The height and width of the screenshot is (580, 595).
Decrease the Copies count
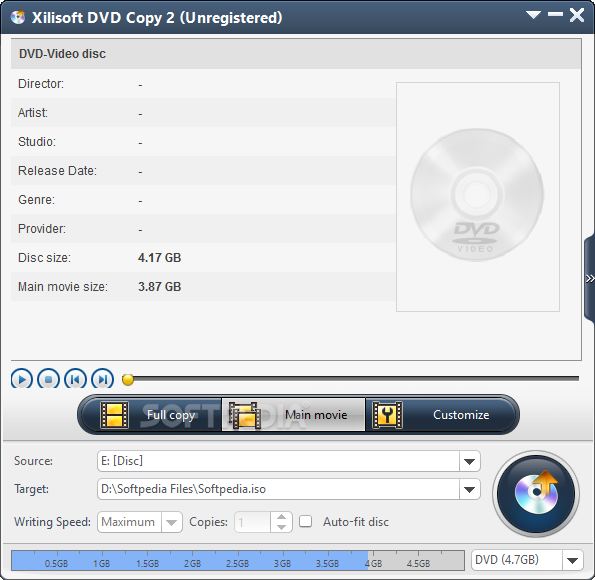[281, 527]
